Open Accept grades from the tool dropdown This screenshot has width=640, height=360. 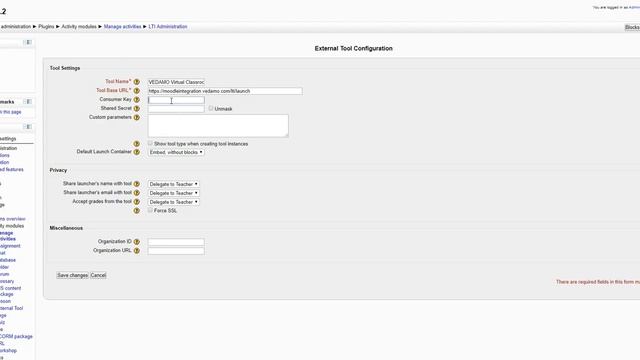click(x=173, y=202)
